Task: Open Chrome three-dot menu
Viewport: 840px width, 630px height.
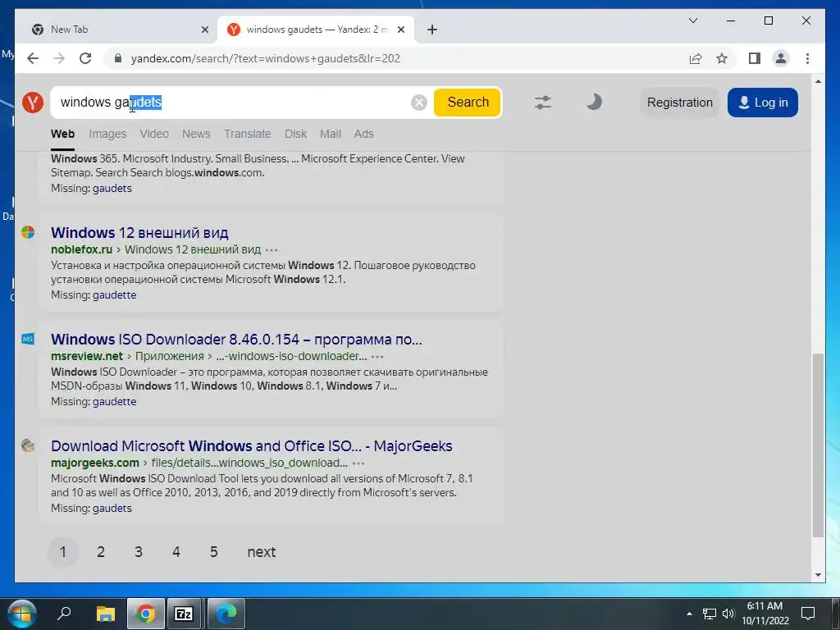Action: [807, 58]
